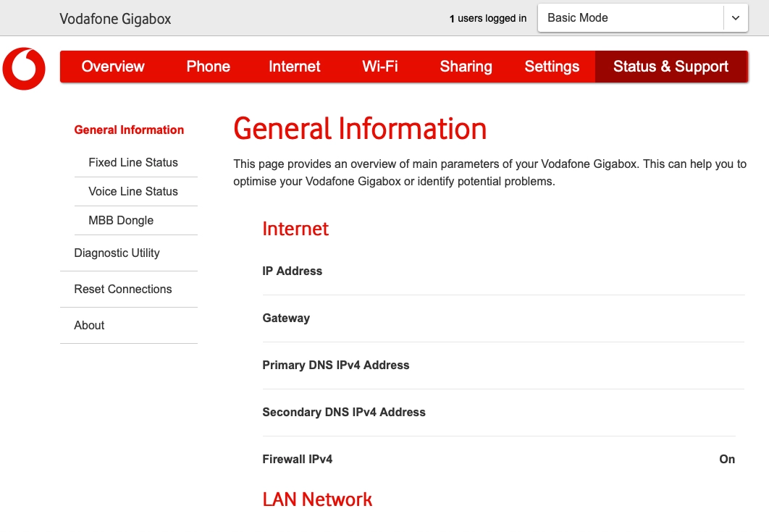
Task: Click the users logged in indicator
Action: (487, 18)
